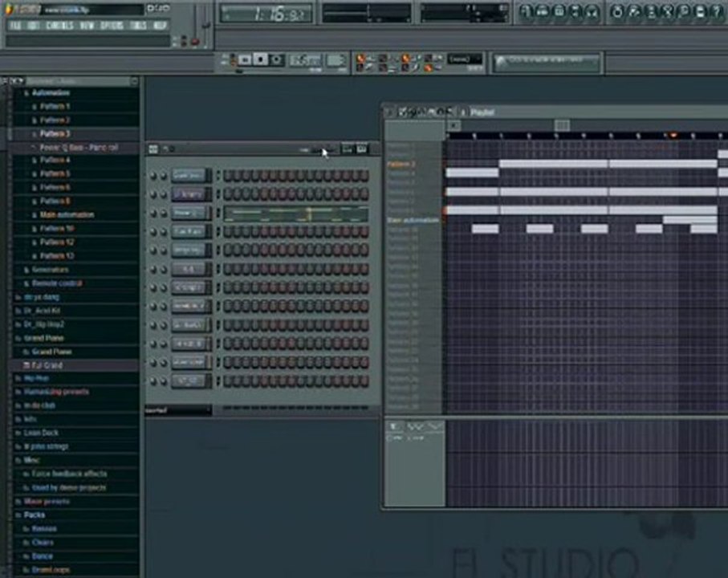This screenshot has width=728, height=578.
Task: Open the FILE menu
Action: (x=15, y=25)
